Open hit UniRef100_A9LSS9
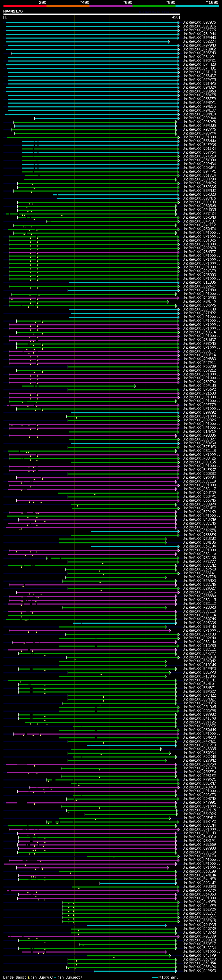The height and width of the screenshot is (980, 222). coord(199,936)
